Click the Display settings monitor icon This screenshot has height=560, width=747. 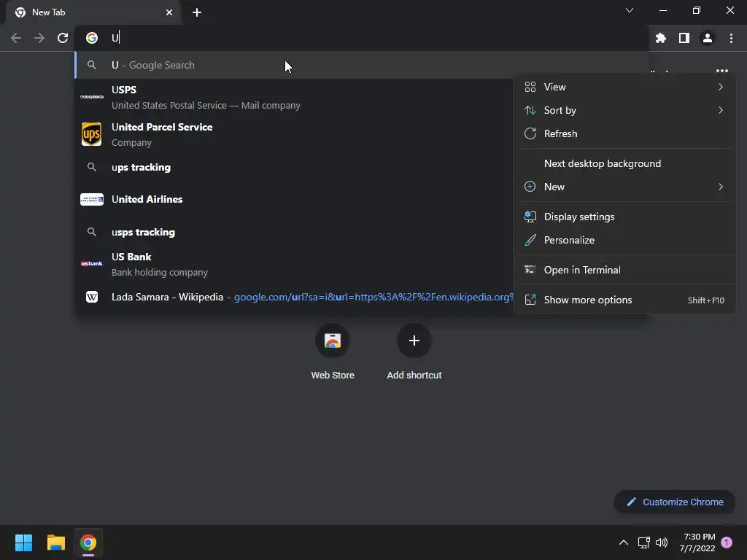click(530, 217)
